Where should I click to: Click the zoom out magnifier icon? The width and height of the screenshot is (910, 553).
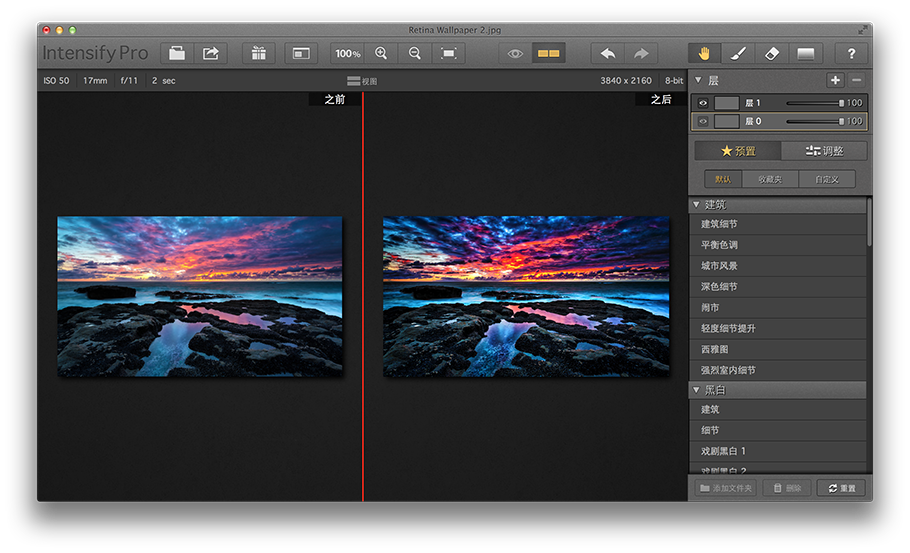(414, 53)
